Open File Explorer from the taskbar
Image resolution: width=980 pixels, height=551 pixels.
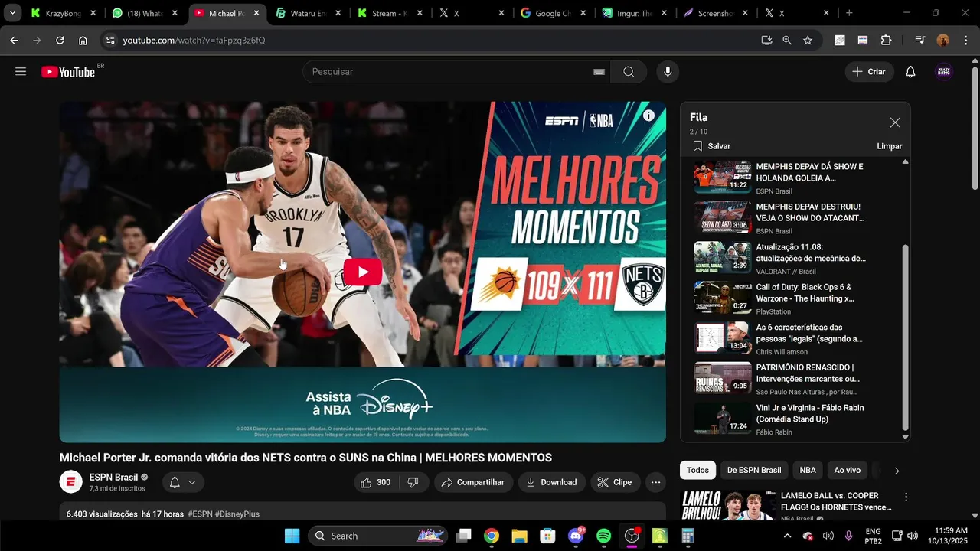click(x=519, y=536)
